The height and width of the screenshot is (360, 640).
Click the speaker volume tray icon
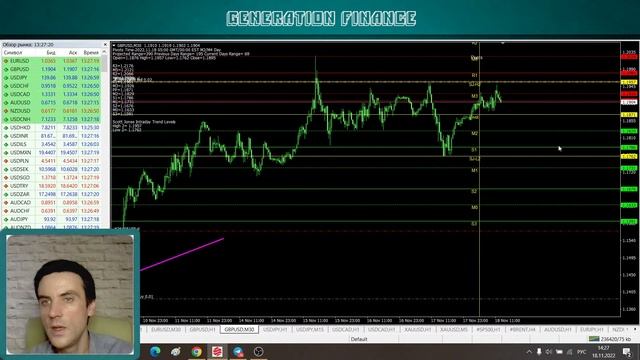coord(549,351)
